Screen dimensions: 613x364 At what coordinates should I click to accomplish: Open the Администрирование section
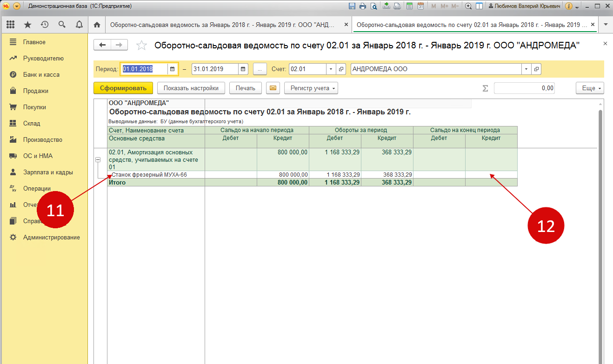pyautogui.click(x=51, y=237)
